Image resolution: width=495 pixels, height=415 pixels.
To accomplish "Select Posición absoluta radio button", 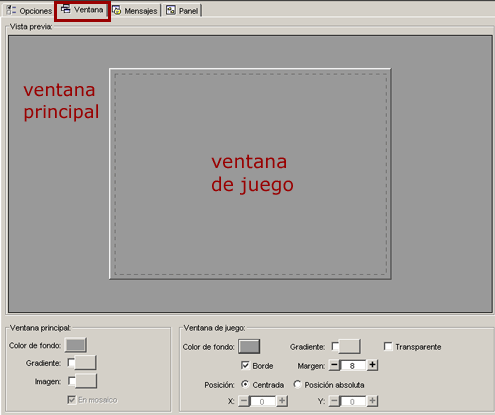I will coord(297,384).
